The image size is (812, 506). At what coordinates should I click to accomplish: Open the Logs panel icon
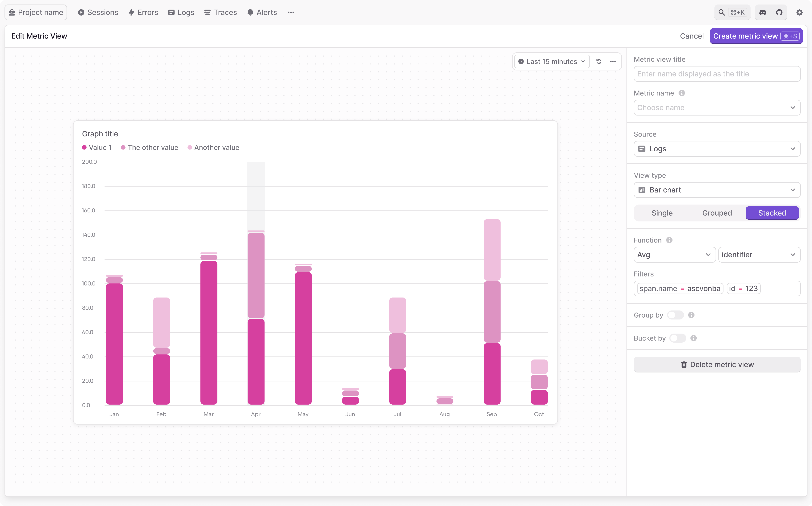(171, 12)
